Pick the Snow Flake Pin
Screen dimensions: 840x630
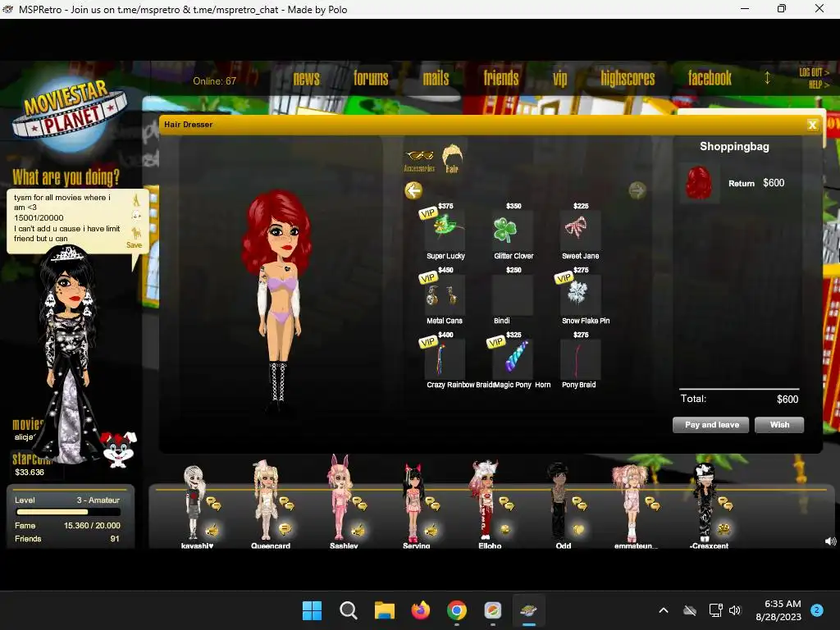coord(580,294)
